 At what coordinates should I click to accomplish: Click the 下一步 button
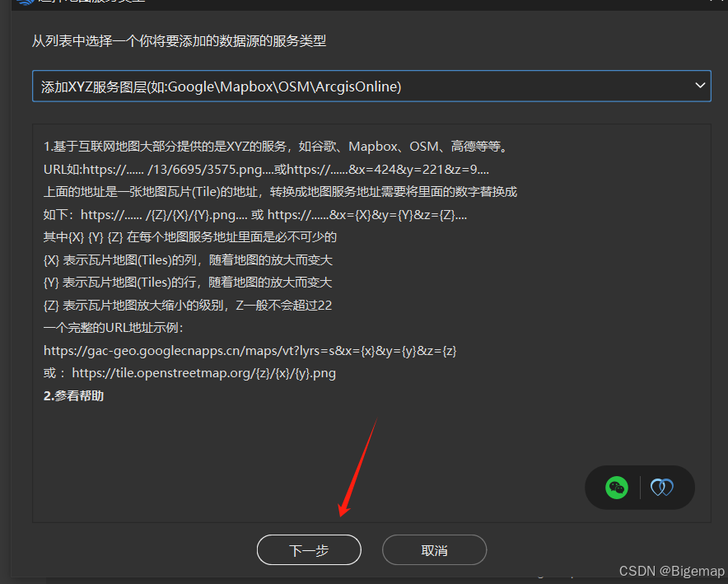[x=309, y=549]
